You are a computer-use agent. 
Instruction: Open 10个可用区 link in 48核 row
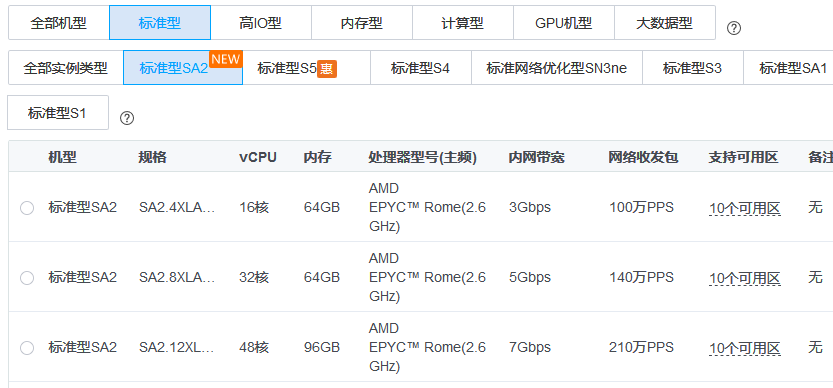point(745,349)
